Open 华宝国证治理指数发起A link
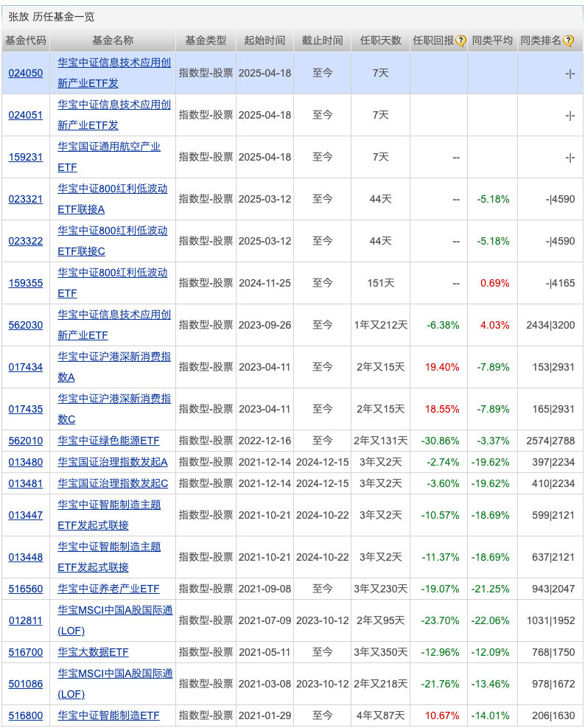The width and height of the screenshot is (585, 728). [112, 462]
